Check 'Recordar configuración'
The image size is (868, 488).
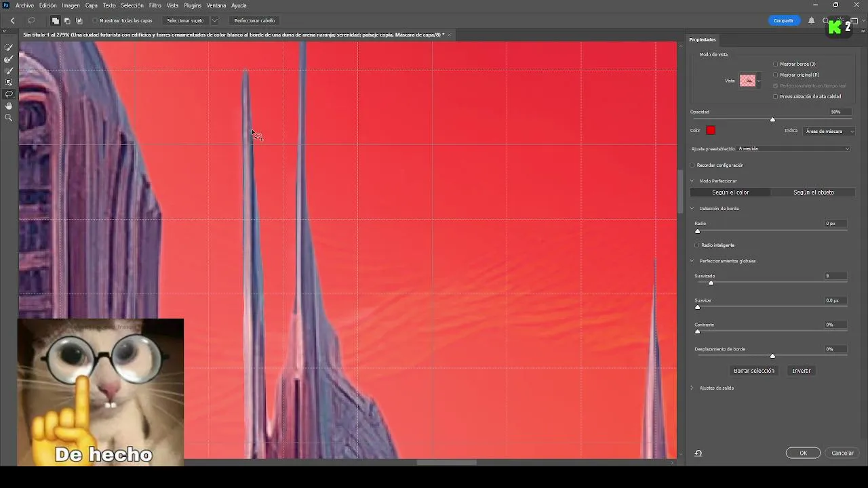[x=692, y=165]
